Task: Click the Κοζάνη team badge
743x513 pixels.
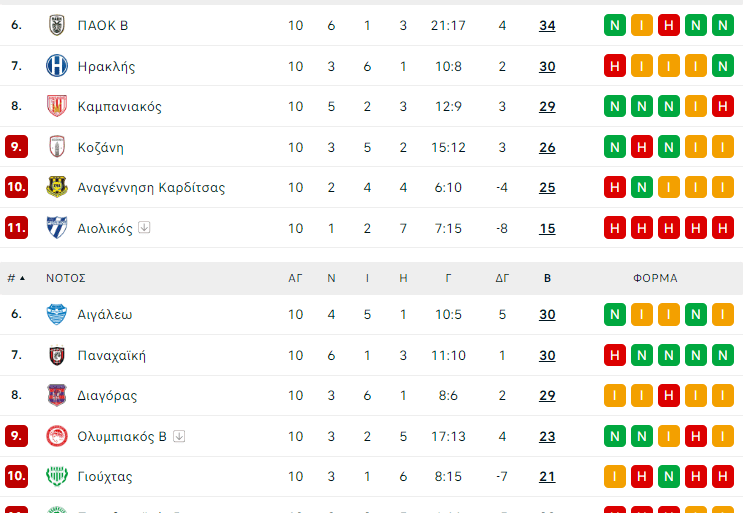Action: [x=56, y=147]
